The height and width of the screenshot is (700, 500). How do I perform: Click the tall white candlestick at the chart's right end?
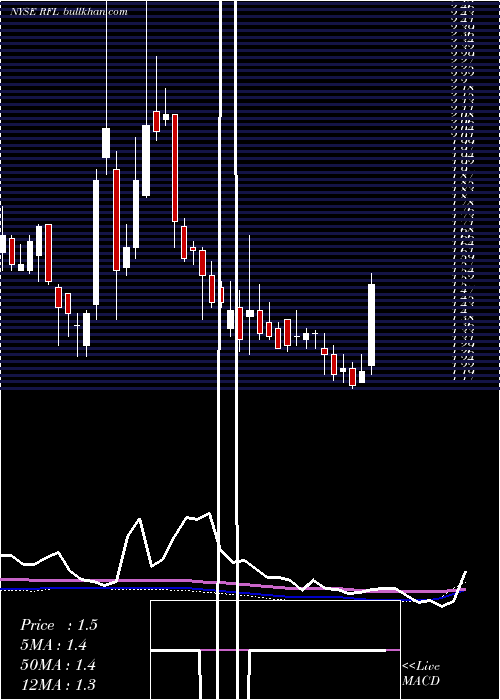tap(371, 325)
